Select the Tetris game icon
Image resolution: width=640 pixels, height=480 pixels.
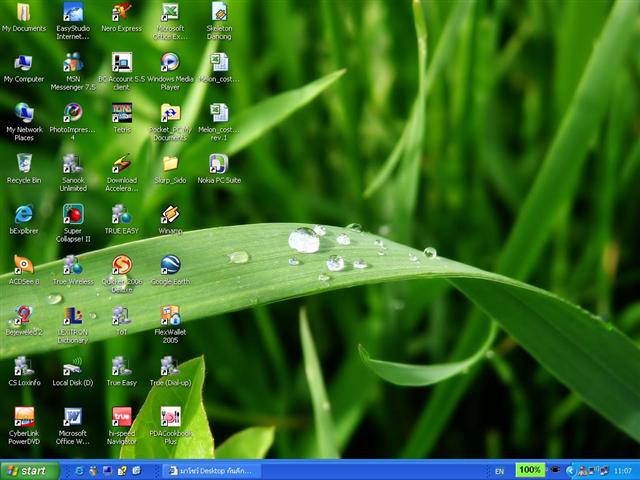(122, 113)
